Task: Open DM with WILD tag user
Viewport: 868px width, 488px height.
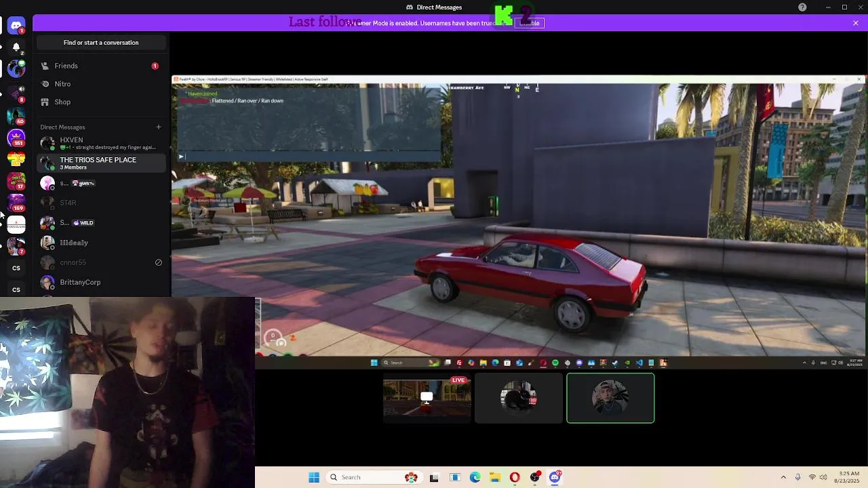Action: (101, 222)
